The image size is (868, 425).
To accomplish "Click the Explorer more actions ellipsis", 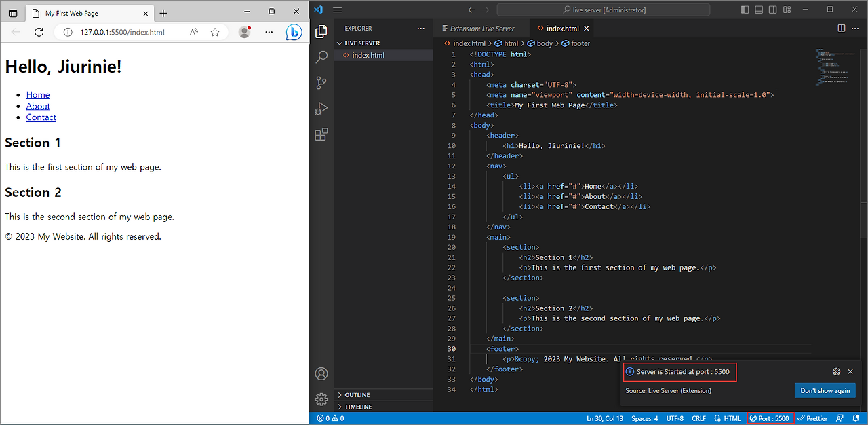I will tap(421, 29).
